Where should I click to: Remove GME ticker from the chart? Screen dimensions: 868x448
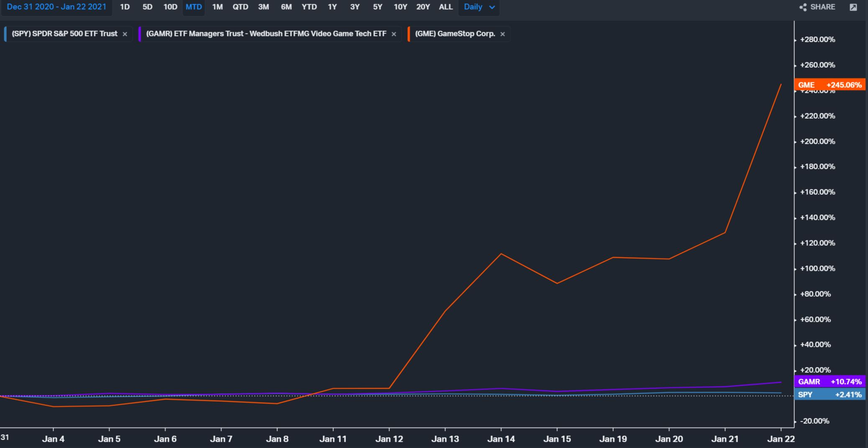coord(502,34)
